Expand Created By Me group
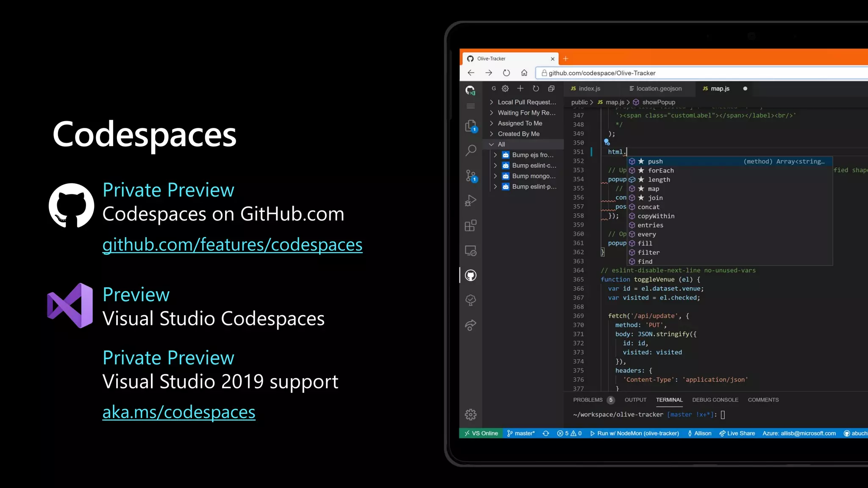The image size is (868, 488). pos(523,134)
